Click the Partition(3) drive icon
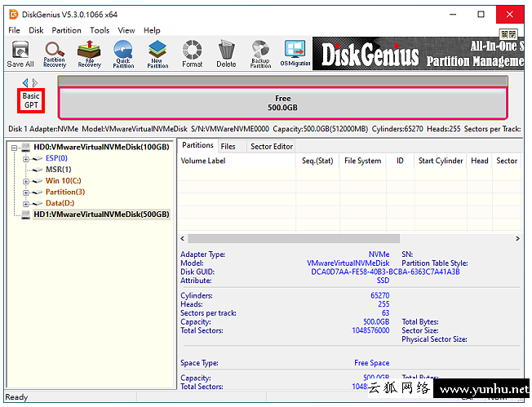This screenshot has height=407, width=532. [38, 192]
